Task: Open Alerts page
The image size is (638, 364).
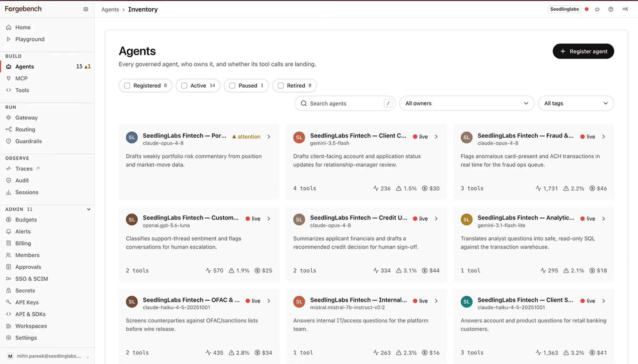Action: [x=23, y=231]
